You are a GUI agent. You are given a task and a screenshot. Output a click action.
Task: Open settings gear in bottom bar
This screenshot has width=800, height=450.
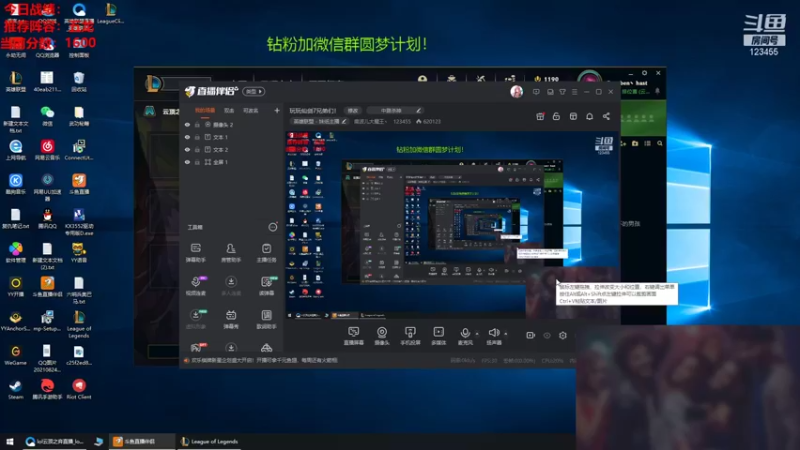coord(563,335)
